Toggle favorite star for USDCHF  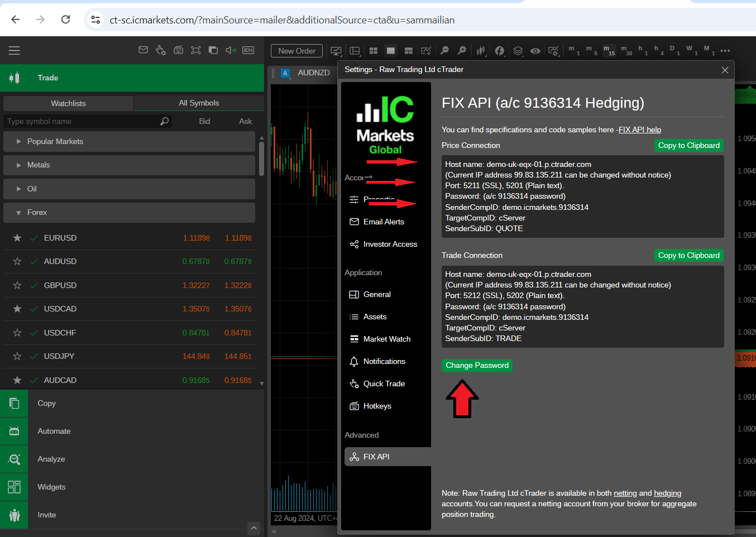click(17, 333)
